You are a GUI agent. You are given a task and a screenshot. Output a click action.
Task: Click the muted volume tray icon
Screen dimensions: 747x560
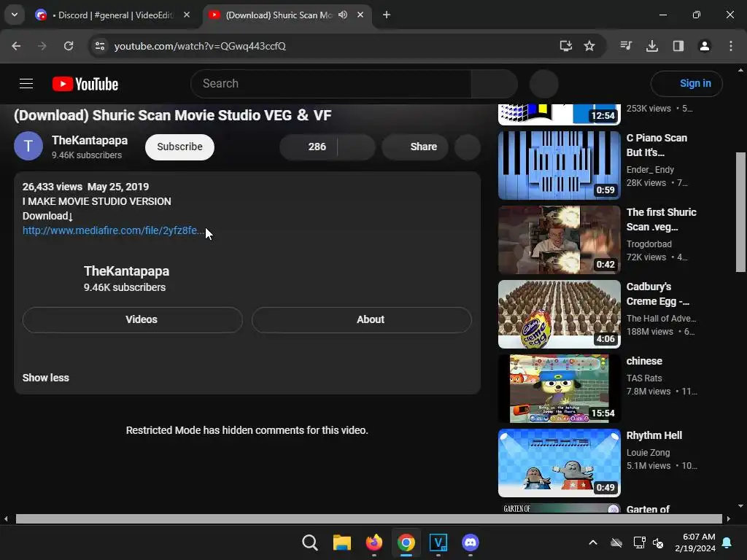pos(659,542)
